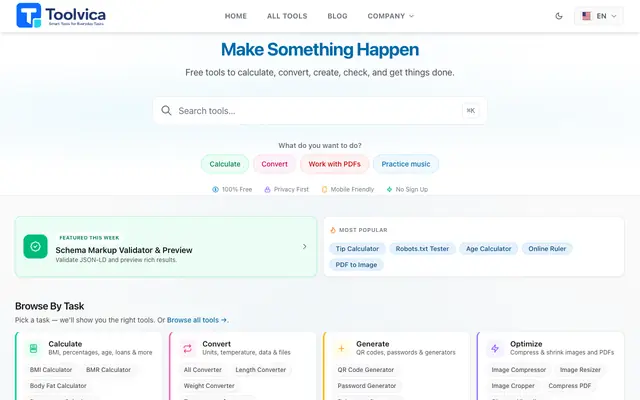Click the Optimize category lightning icon
This screenshot has width=640, height=400.
click(495, 348)
